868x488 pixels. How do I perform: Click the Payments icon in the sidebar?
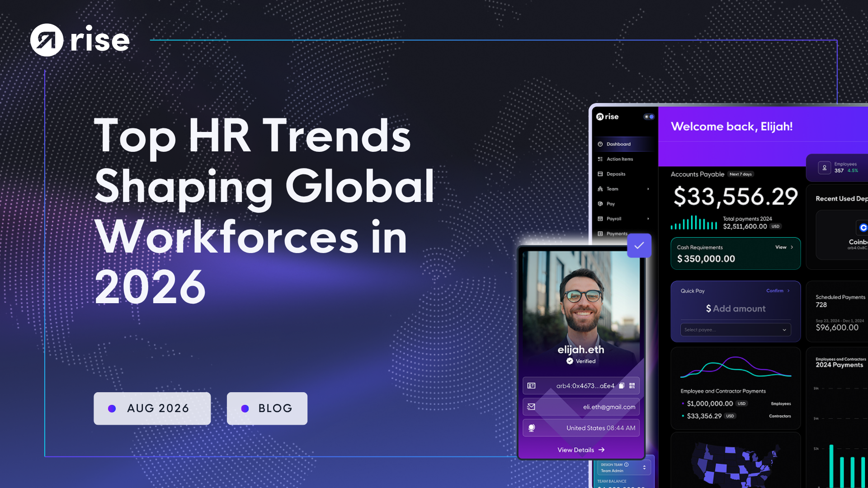(x=600, y=234)
